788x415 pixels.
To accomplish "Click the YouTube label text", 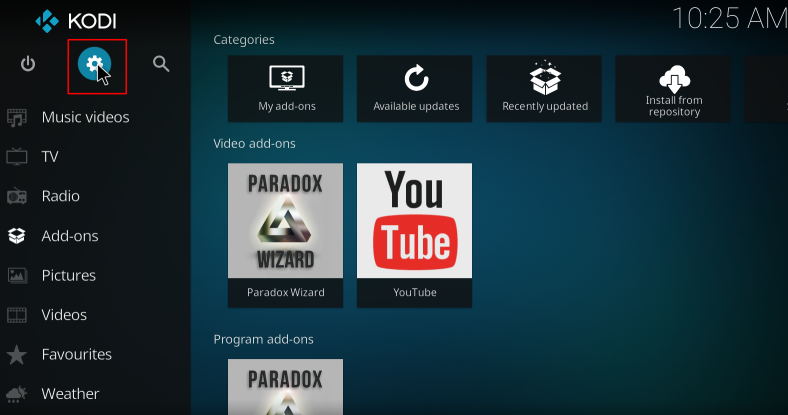I will coord(415,292).
